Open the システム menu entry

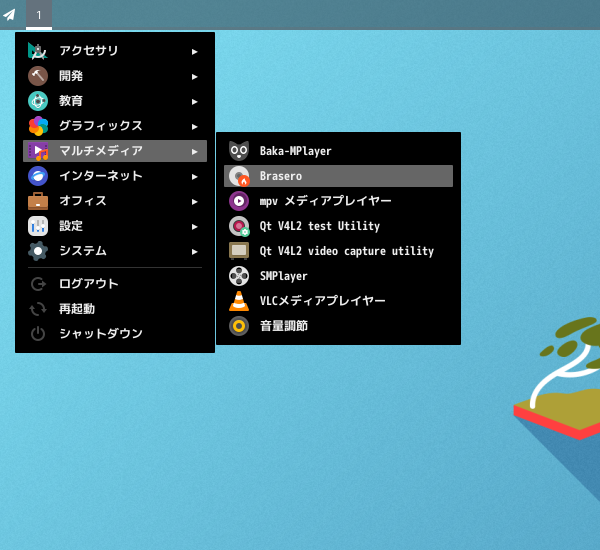[115, 251]
